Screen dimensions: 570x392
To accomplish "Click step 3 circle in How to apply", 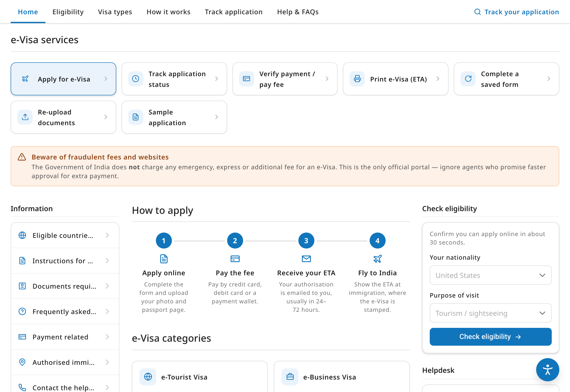I will (x=306, y=241).
